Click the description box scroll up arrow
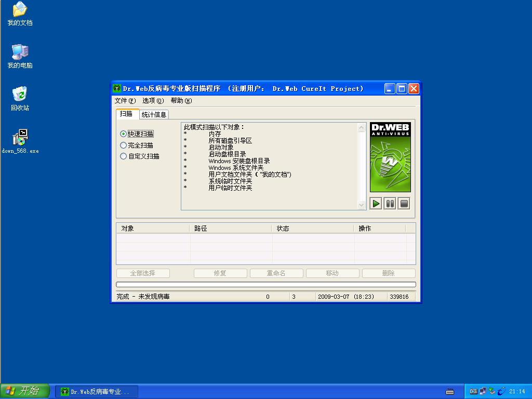Image resolution: width=532 pixels, height=399 pixels. 362,128
